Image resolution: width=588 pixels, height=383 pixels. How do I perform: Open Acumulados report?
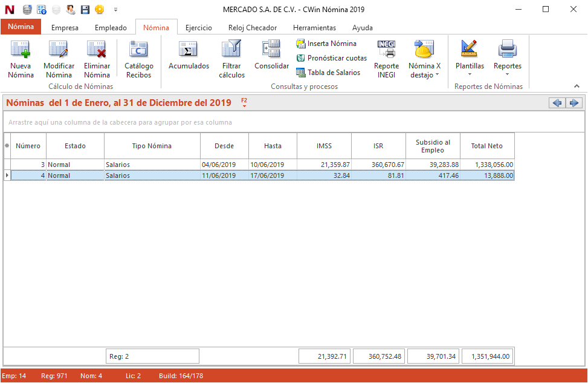click(x=189, y=50)
